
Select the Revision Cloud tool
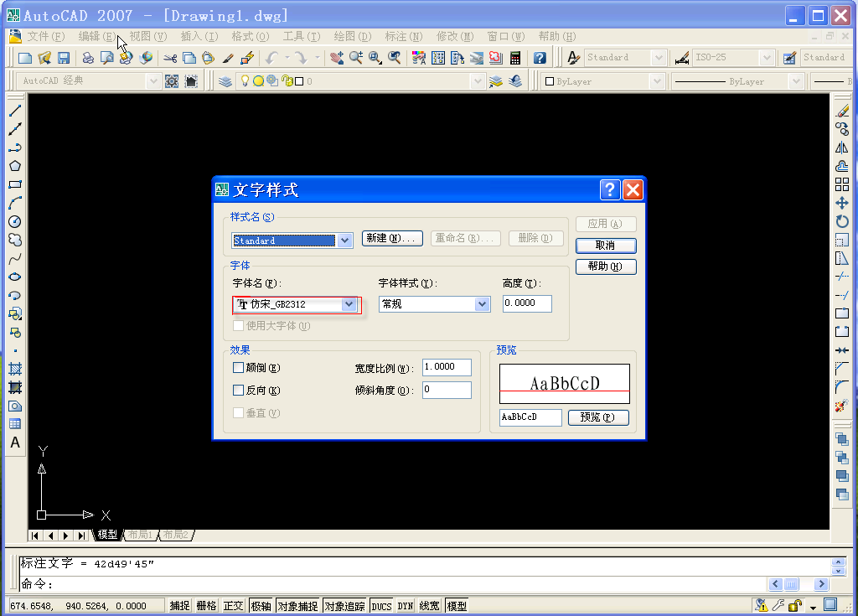tap(15, 240)
